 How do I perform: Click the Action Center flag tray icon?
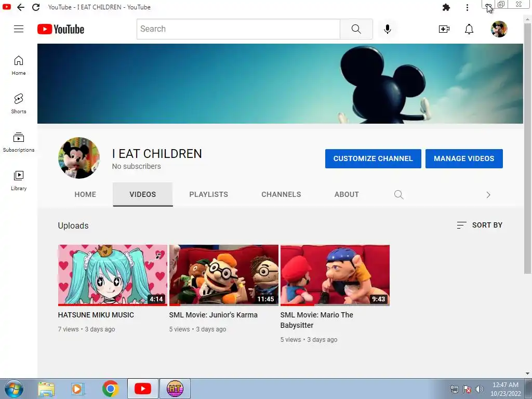[x=467, y=389]
